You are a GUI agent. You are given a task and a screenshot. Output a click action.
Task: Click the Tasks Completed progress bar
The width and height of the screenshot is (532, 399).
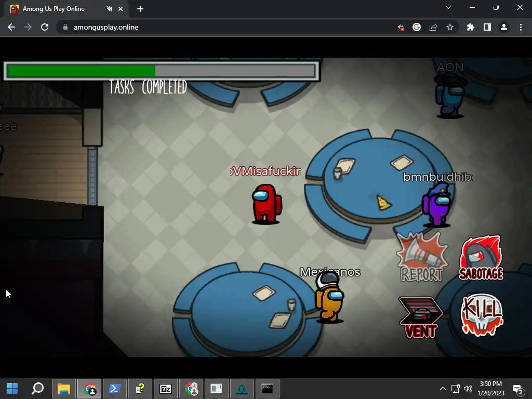[x=161, y=71]
